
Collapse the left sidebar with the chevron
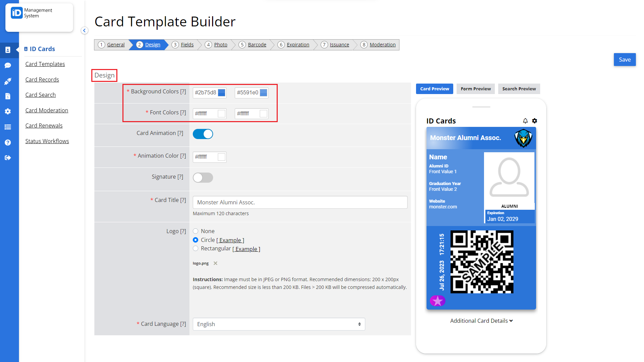(85, 30)
